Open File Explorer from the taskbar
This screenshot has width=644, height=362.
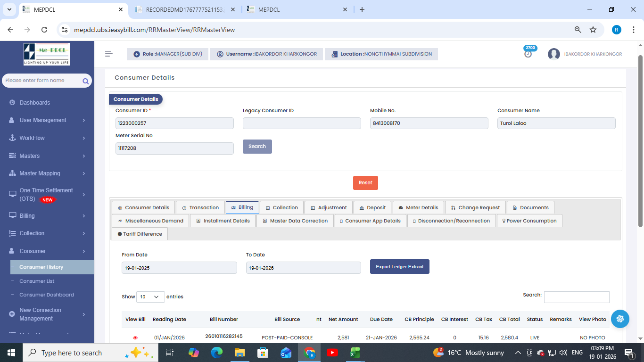[240, 353]
